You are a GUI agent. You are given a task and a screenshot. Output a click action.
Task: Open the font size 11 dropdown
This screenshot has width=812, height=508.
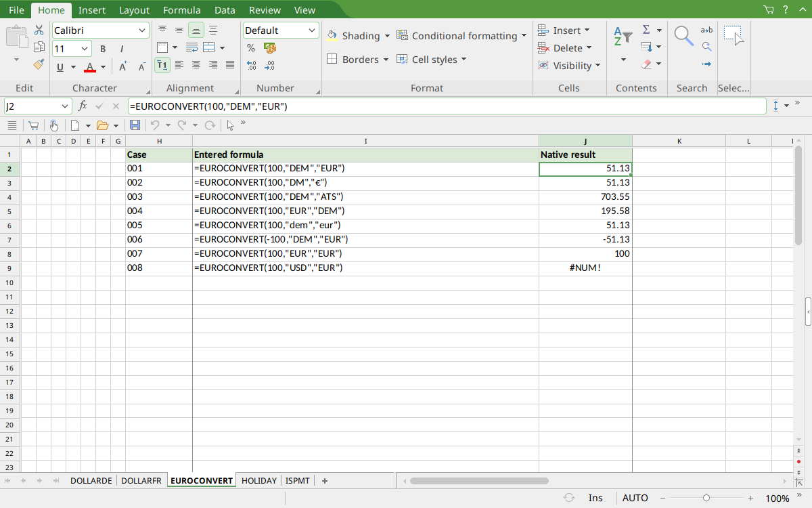point(85,49)
